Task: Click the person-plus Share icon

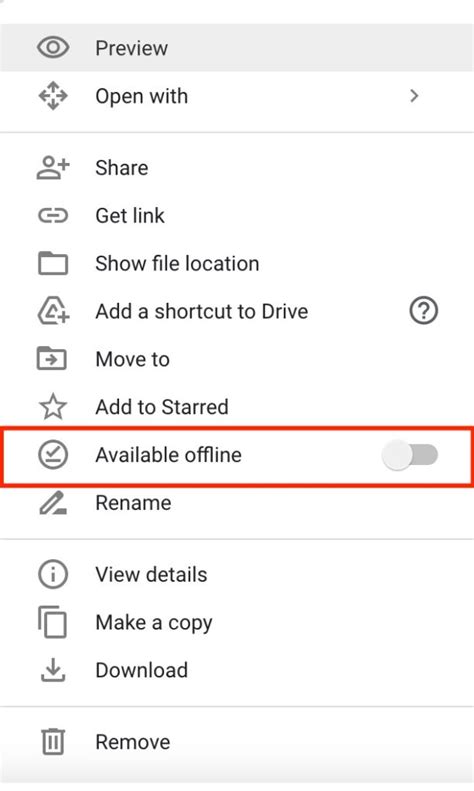Action: click(53, 168)
